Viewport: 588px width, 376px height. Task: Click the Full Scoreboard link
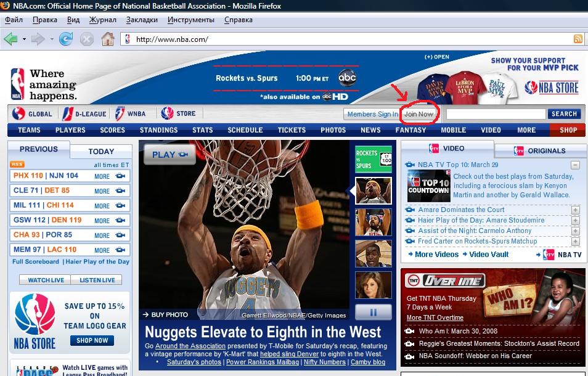(x=36, y=262)
